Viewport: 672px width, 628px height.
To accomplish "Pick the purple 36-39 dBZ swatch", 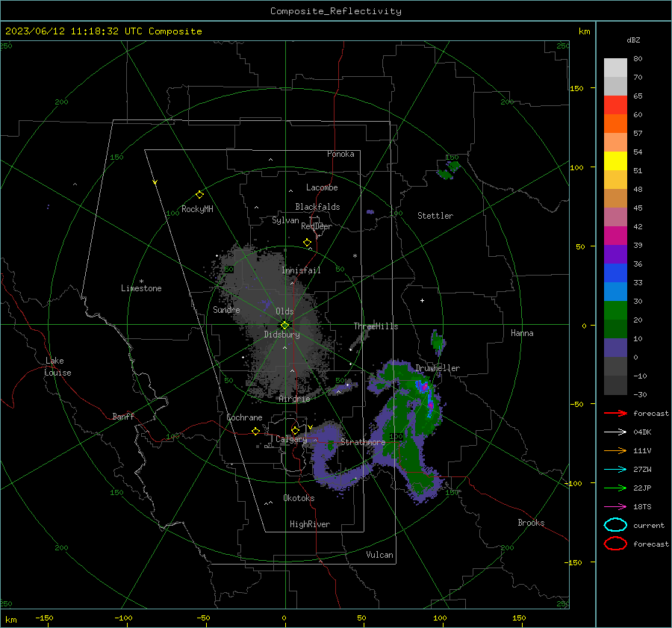I will click(x=615, y=255).
